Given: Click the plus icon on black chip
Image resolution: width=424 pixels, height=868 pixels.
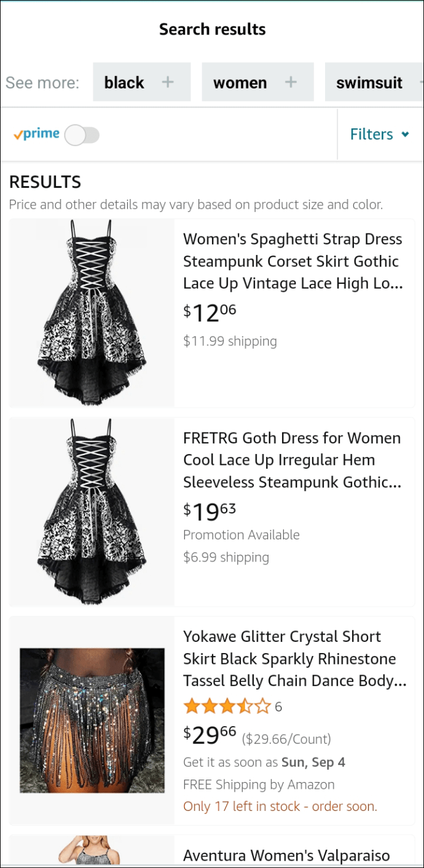Looking at the screenshot, I should (168, 82).
